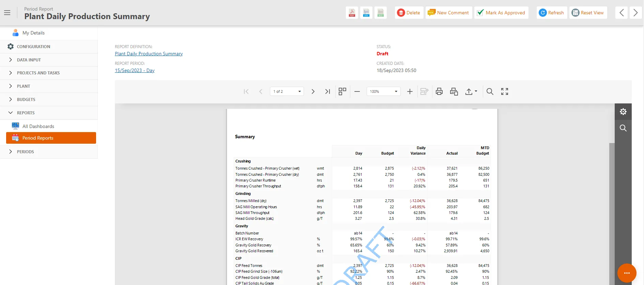644x285 pixels.
Task: Mark the report As Approved
Action: point(501,13)
